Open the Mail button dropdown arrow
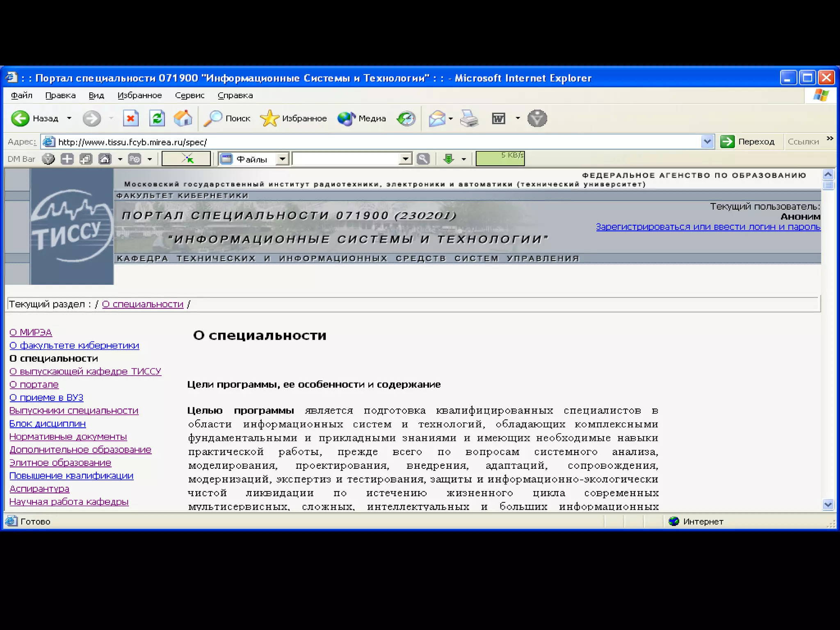 point(451,119)
